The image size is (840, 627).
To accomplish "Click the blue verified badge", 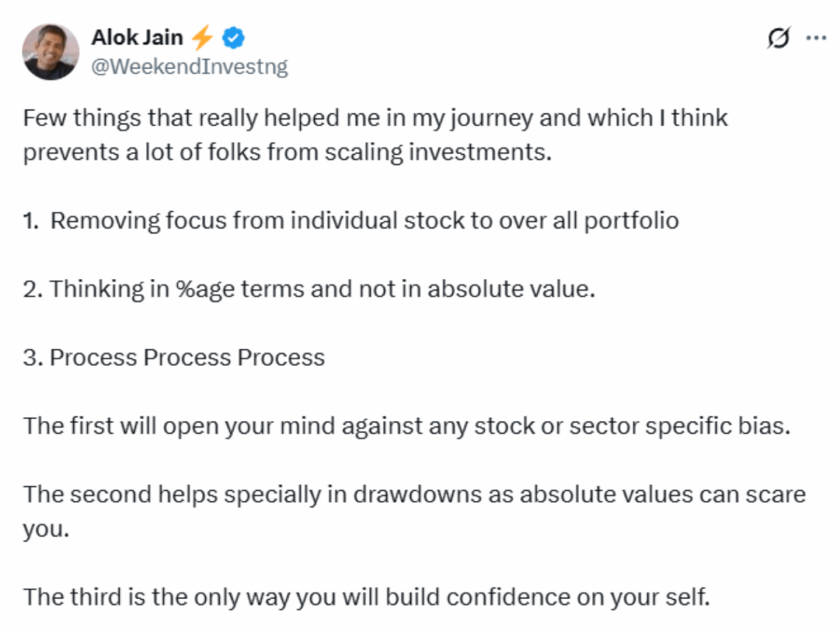I will click(234, 38).
